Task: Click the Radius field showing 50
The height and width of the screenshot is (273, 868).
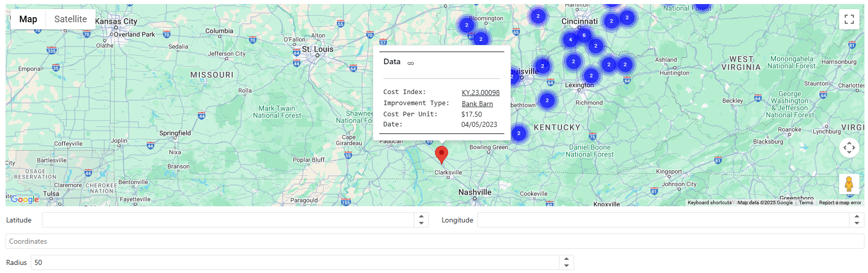Action: pos(294,262)
